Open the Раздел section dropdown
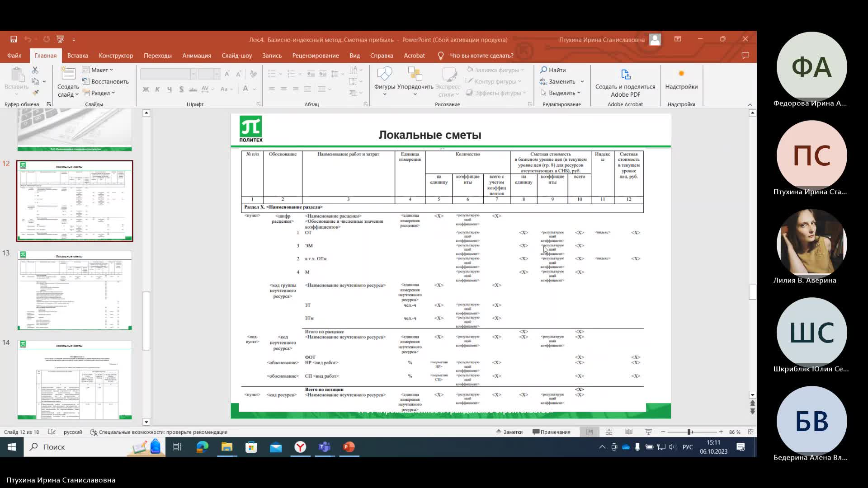Viewport: 868px width, 488px height. point(99,93)
